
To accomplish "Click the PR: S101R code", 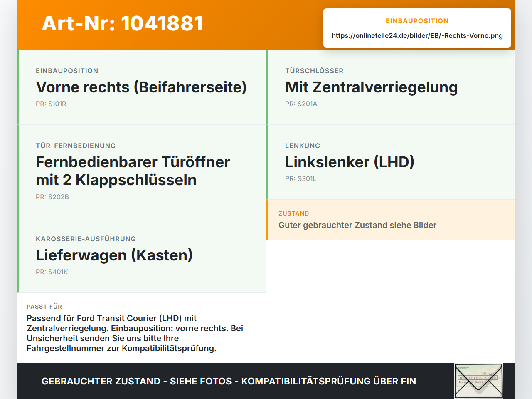I will [x=51, y=104].
